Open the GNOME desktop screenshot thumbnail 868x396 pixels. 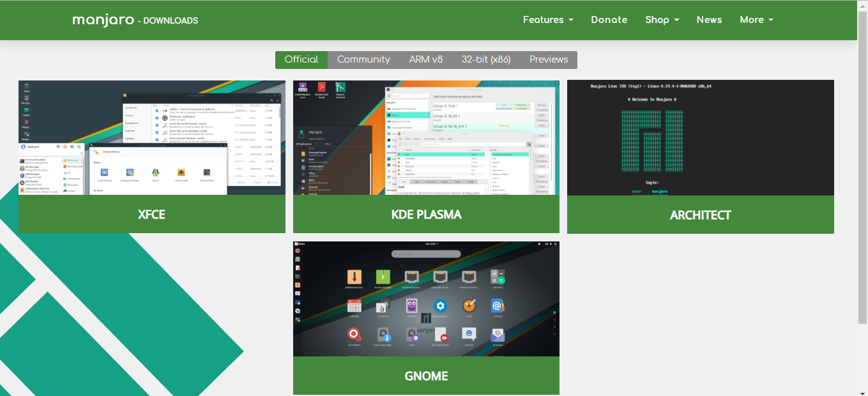[x=426, y=299]
